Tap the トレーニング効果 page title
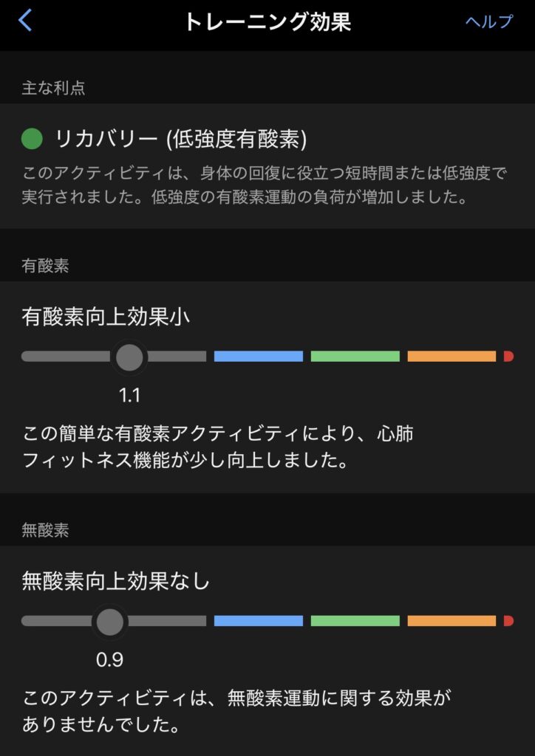The width and height of the screenshot is (535, 756). pyautogui.click(x=267, y=21)
